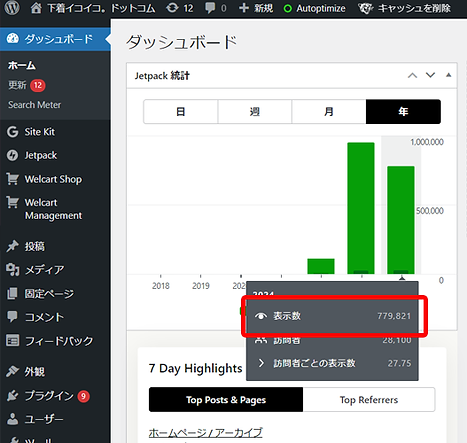Click 新規 label in admin bar
The image size is (467, 443).
(x=264, y=8)
